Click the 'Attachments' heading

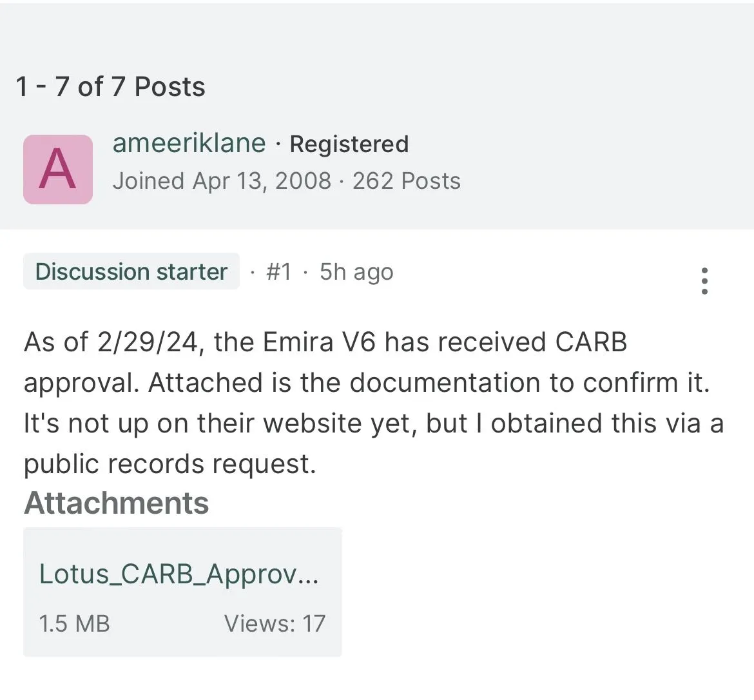116,503
